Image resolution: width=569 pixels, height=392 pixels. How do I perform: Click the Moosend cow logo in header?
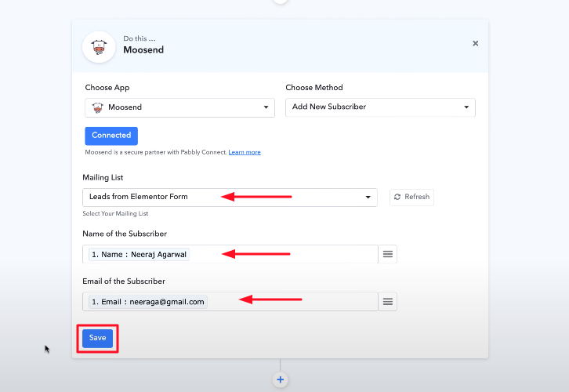click(99, 47)
